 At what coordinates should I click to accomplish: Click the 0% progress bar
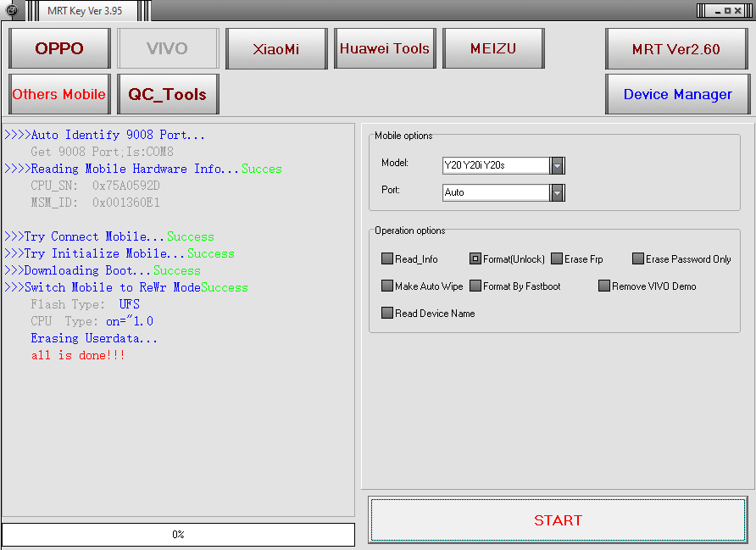click(178, 535)
